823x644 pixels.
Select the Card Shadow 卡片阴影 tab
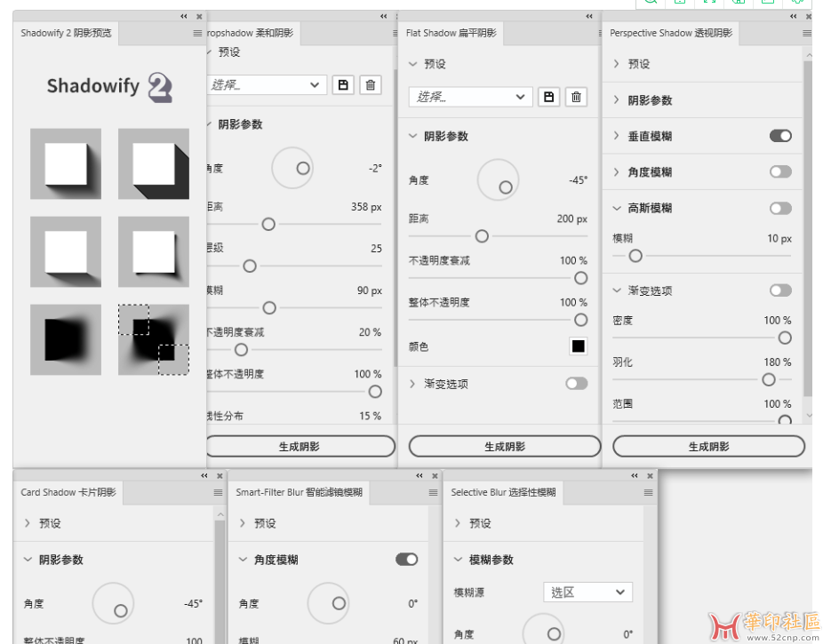pos(68,492)
